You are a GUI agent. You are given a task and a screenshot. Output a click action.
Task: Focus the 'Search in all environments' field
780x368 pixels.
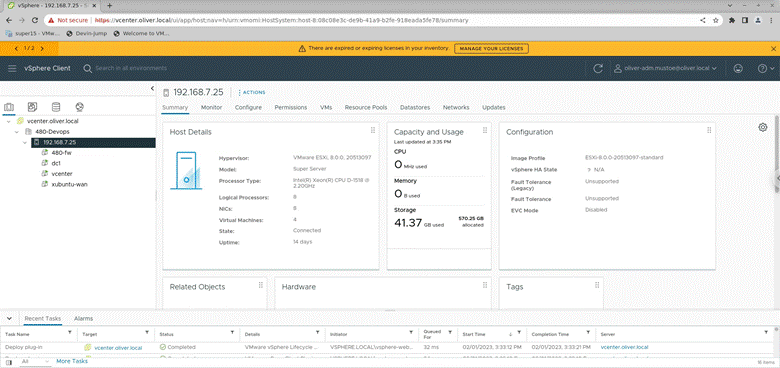(131, 68)
